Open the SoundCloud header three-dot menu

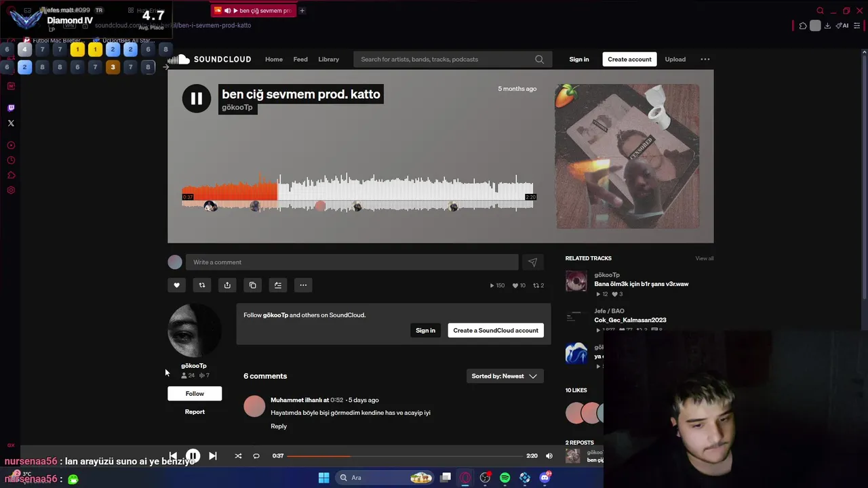(x=705, y=60)
